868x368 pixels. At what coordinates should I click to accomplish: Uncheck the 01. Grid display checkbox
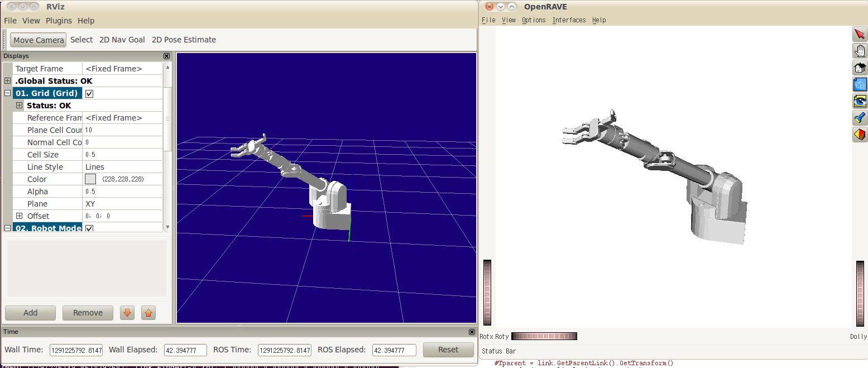coord(89,93)
